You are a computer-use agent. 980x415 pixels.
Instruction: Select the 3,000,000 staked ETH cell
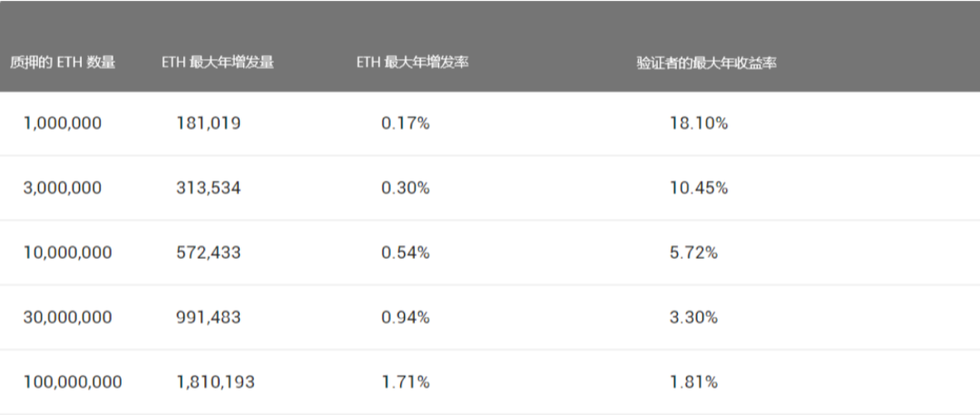[x=63, y=188]
